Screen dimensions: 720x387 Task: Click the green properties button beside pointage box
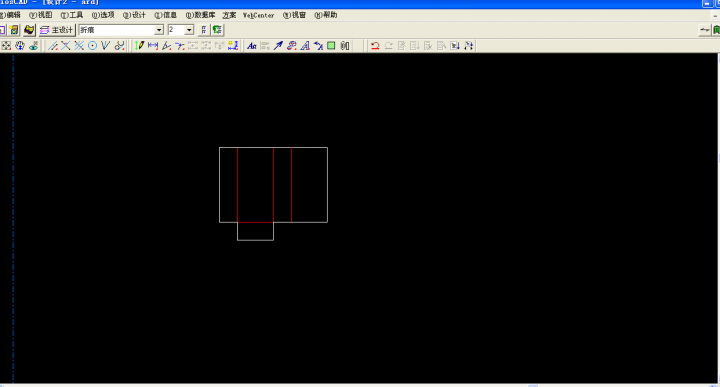point(217,30)
